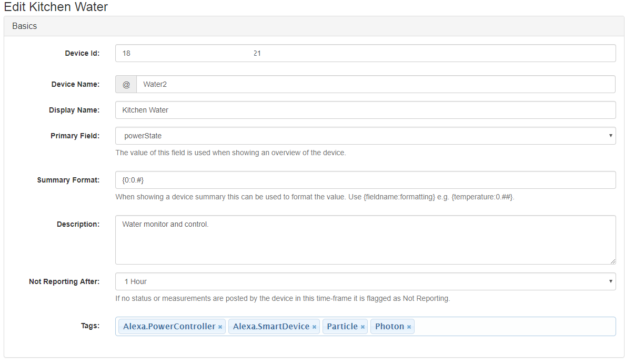634x364 pixels.
Task: Click the Particle tag label
Action: pos(342,326)
